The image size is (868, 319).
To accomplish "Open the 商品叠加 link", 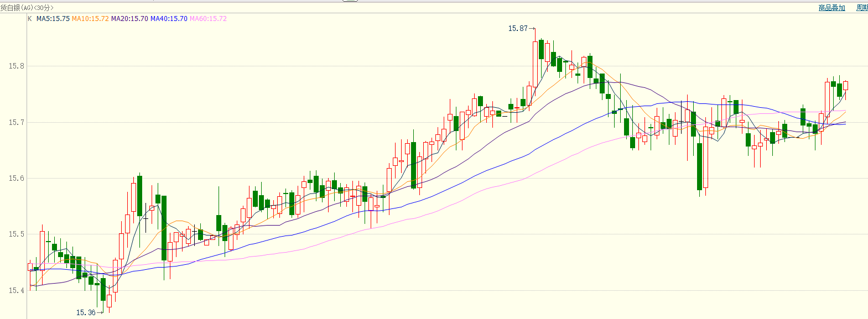I will 832,8.
